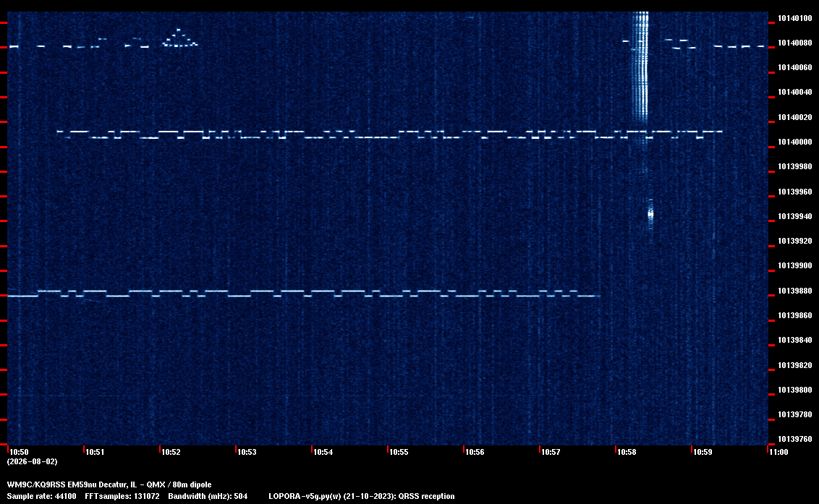Click the 10140040 frequency label

795,93
